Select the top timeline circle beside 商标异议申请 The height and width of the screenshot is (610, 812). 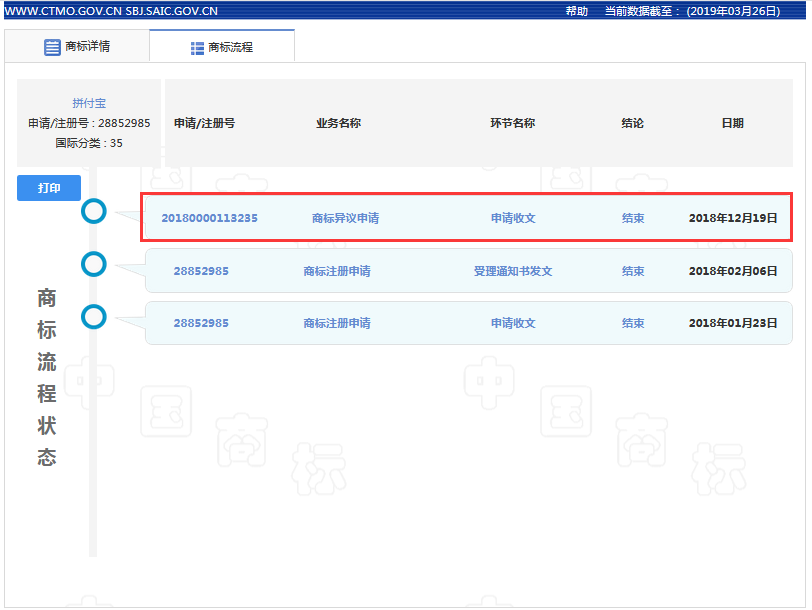(x=93, y=212)
